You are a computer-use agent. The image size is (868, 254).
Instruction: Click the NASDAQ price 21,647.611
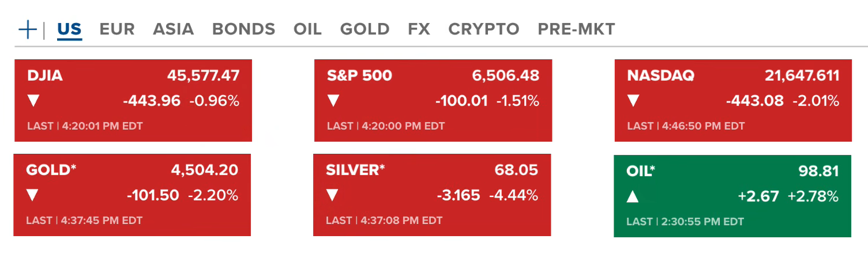pyautogui.click(x=802, y=75)
